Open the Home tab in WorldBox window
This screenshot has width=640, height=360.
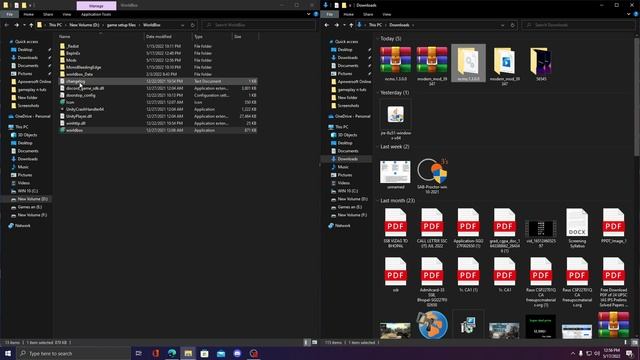[29, 14]
